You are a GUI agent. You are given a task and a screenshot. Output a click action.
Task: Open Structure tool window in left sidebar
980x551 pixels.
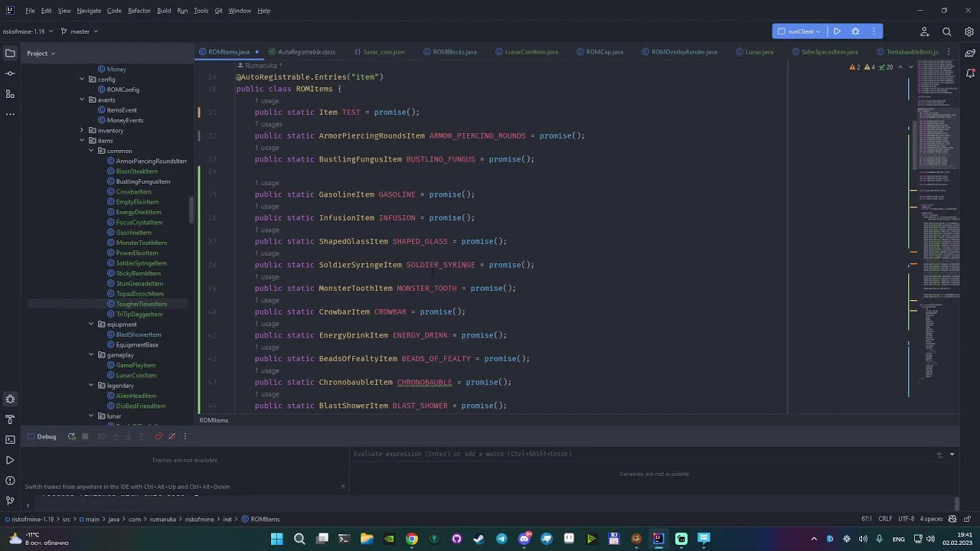click(x=10, y=93)
